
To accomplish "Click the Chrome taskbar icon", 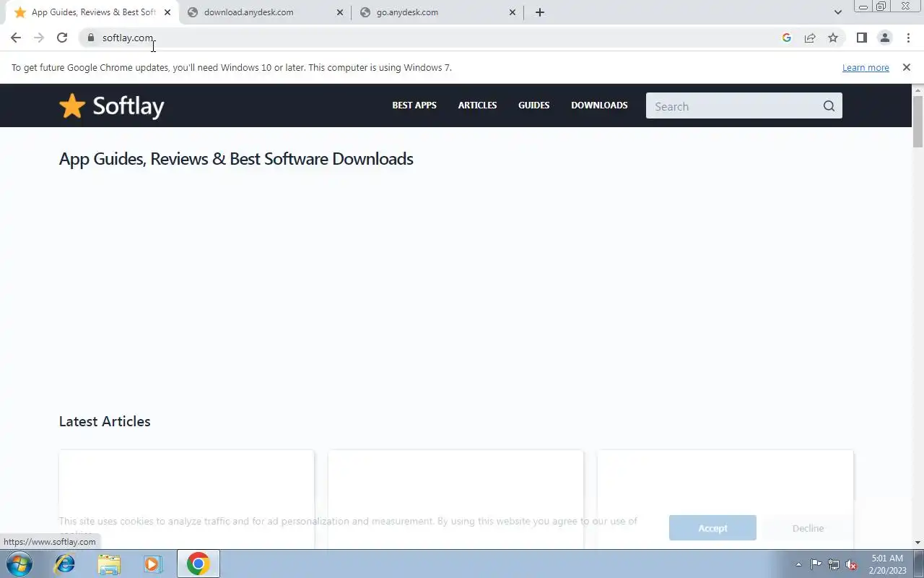I will [198, 564].
